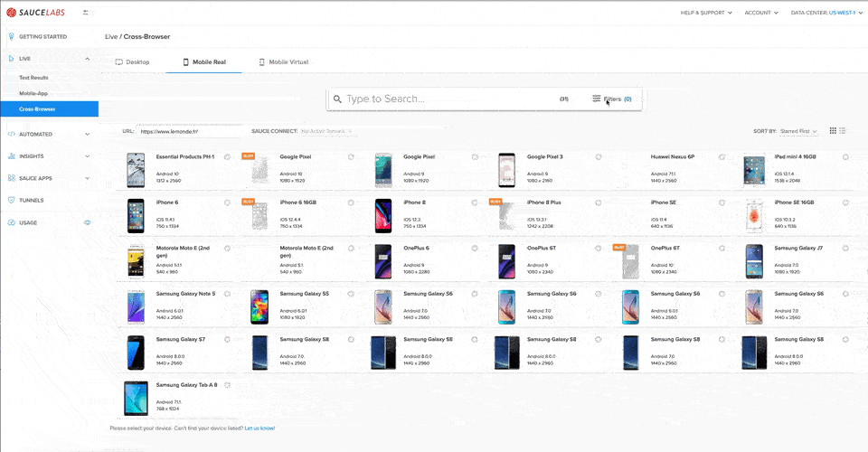The height and width of the screenshot is (452, 868).
Task: Switch to grid view layout icon
Action: [833, 130]
